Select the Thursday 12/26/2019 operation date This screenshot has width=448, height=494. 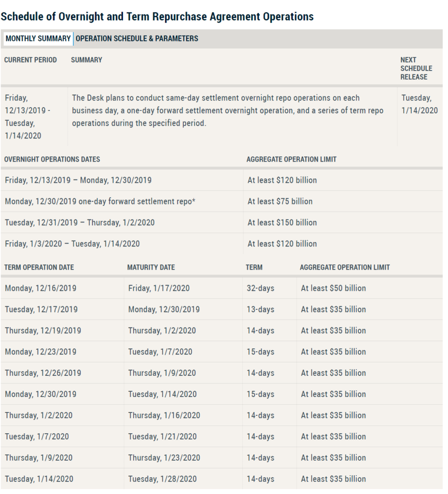(x=43, y=373)
